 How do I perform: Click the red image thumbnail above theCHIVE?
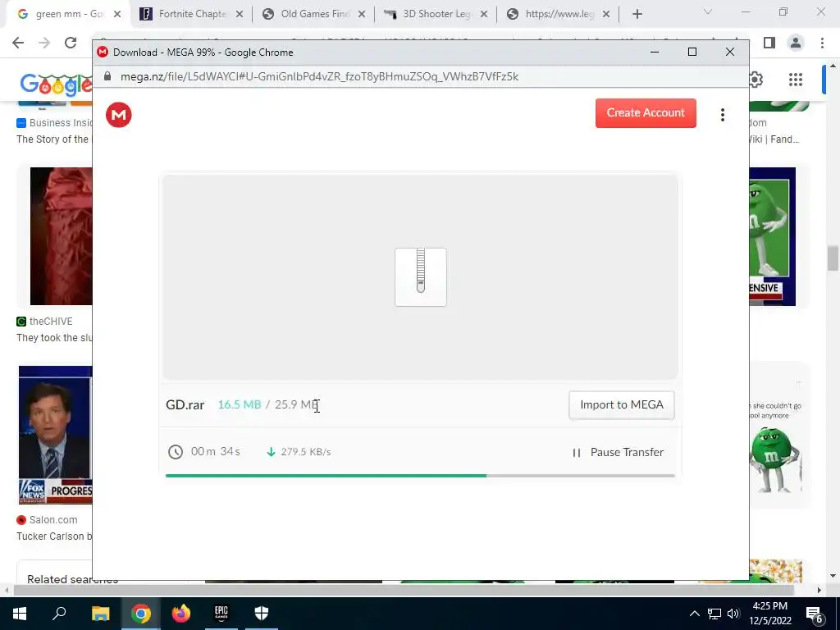click(x=61, y=236)
